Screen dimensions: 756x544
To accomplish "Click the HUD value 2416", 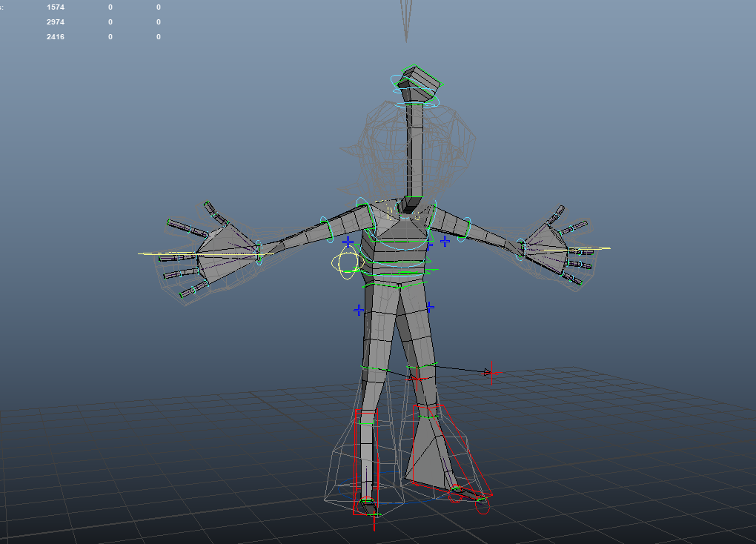I will [56, 36].
